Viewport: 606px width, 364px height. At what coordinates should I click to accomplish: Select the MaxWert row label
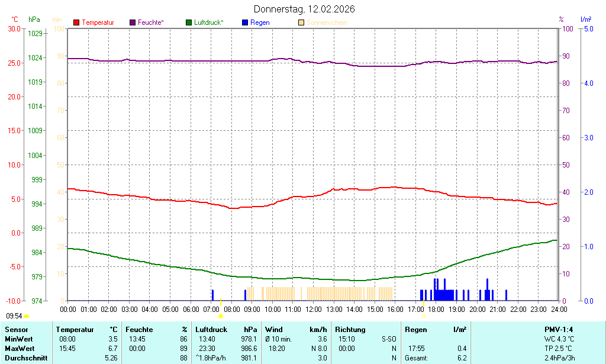pyautogui.click(x=20, y=349)
